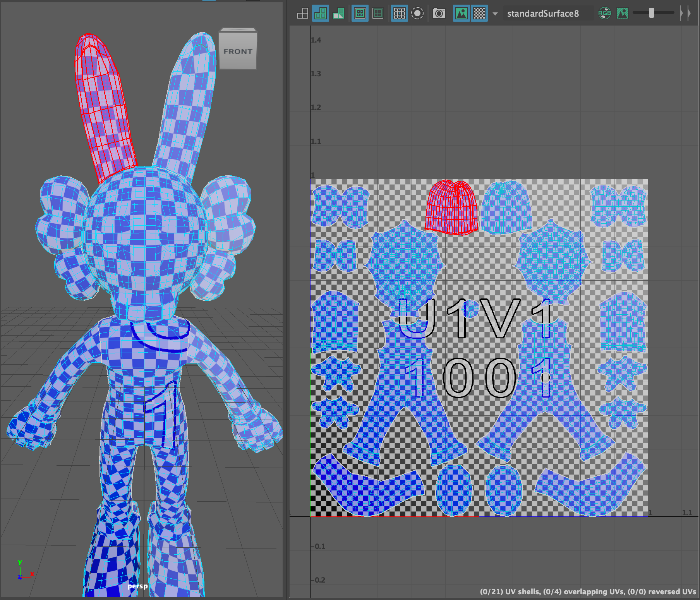Click the isolate select dashed circle icon
The height and width of the screenshot is (600, 700).
[417, 14]
